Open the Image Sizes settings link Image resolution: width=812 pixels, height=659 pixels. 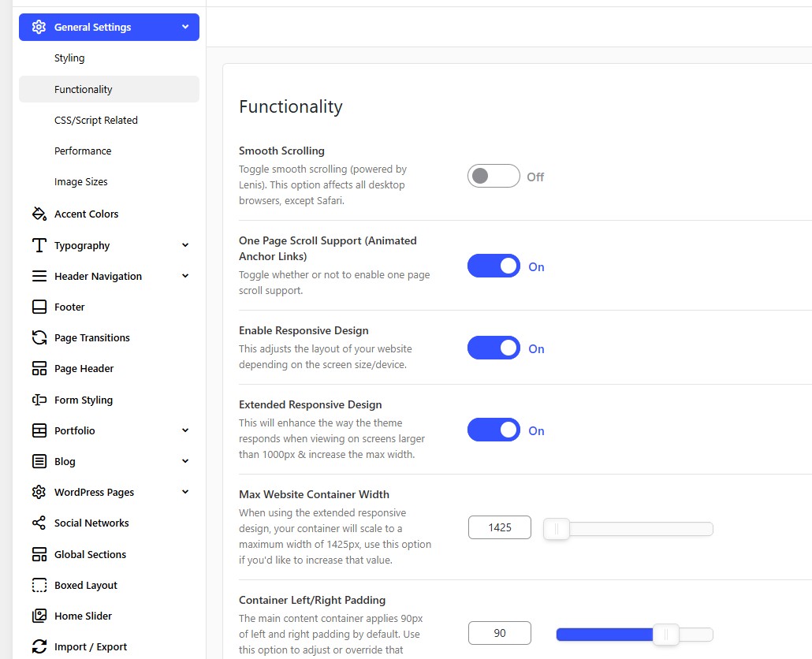tap(80, 181)
